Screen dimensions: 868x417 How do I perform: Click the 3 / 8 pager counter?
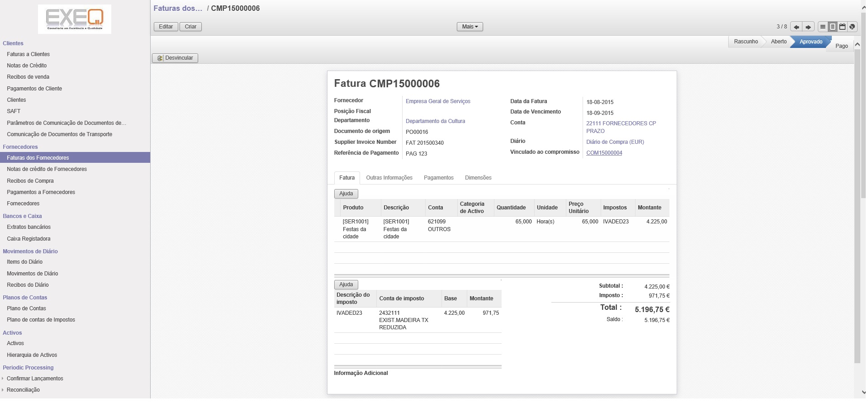pyautogui.click(x=782, y=27)
